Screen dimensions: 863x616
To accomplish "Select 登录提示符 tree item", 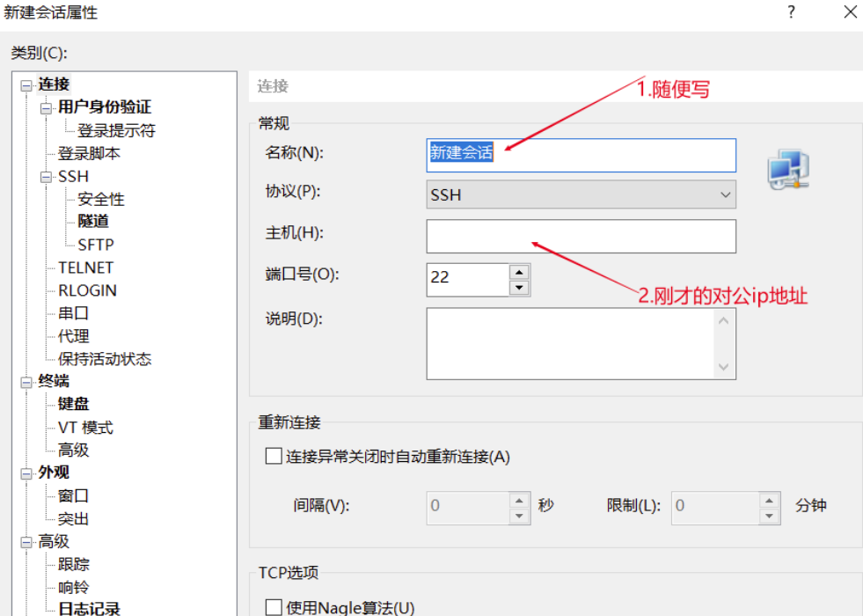I will (x=117, y=130).
